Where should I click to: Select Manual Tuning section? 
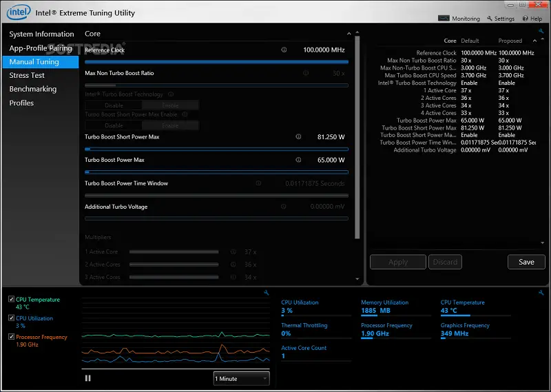(x=41, y=62)
